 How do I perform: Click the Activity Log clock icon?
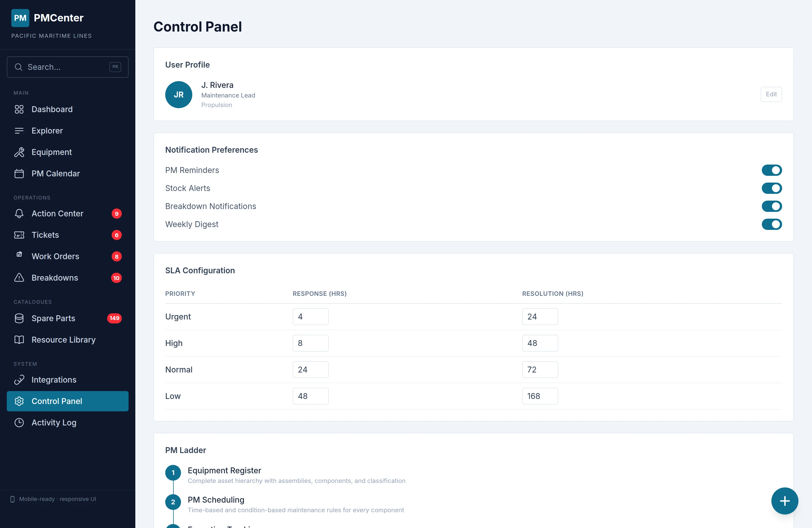point(19,423)
